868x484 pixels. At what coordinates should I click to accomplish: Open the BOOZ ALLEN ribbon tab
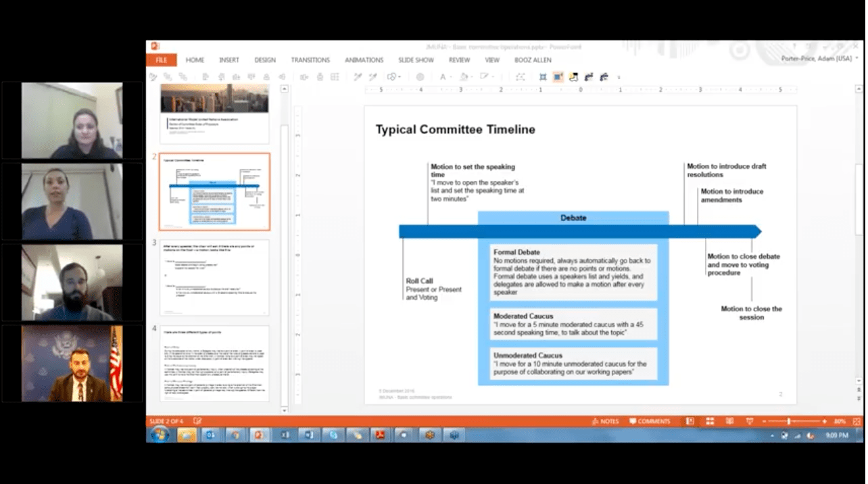(x=532, y=60)
